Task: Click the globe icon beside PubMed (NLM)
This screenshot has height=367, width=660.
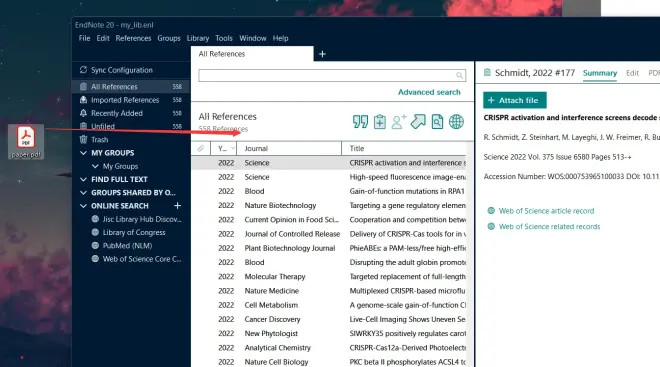Action: tap(96, 245)
